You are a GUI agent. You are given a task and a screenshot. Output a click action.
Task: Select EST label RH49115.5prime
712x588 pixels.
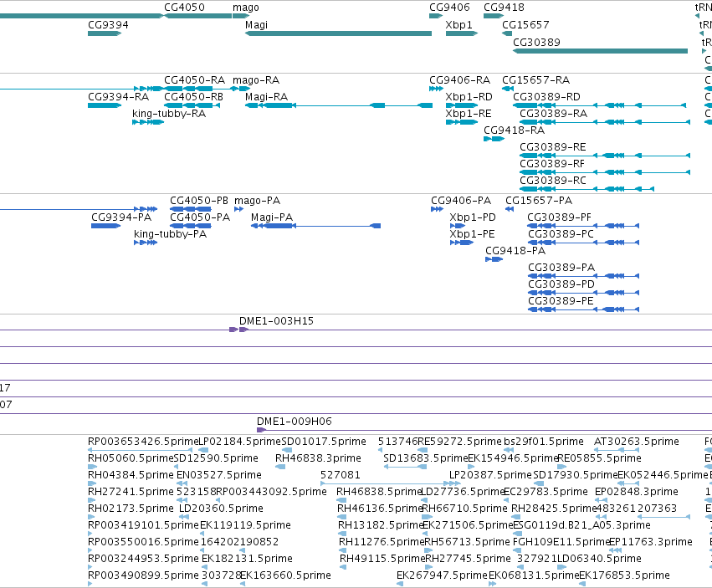point(382,559)
